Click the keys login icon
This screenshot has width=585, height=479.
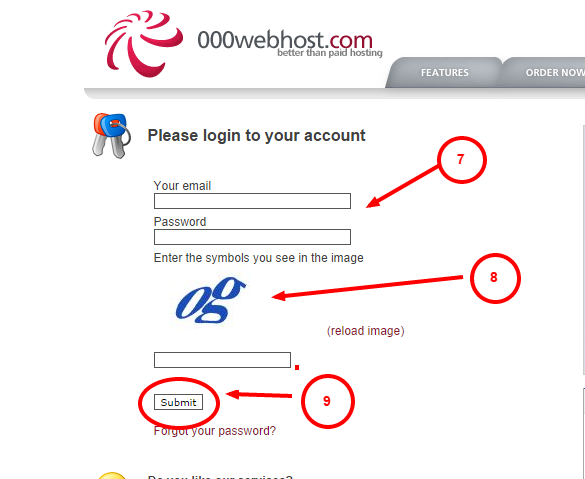[x=111, y=135]
